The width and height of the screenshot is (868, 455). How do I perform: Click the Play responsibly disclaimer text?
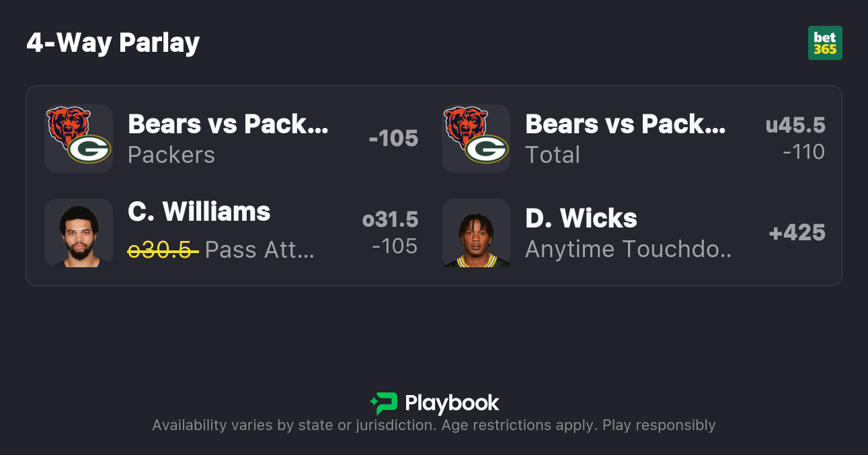click(x=658, y=425)
